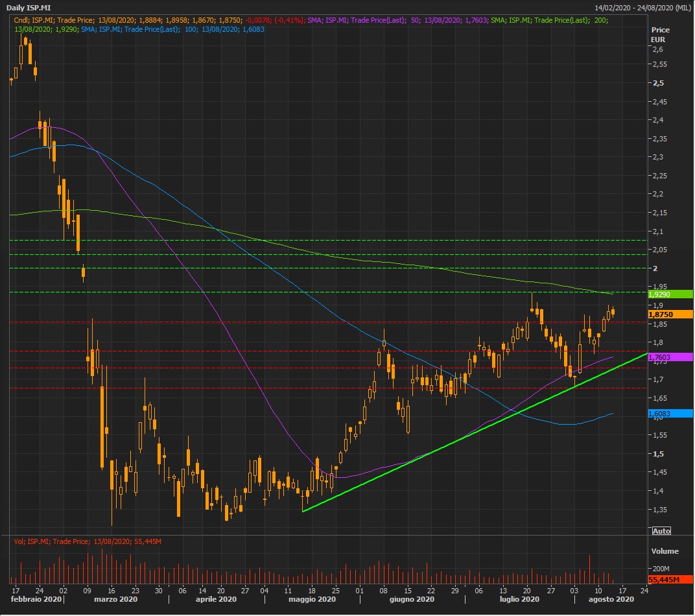Click the febbraio 2020 month label
Viewport: 695px width, 616px height.
pos(36,600)
